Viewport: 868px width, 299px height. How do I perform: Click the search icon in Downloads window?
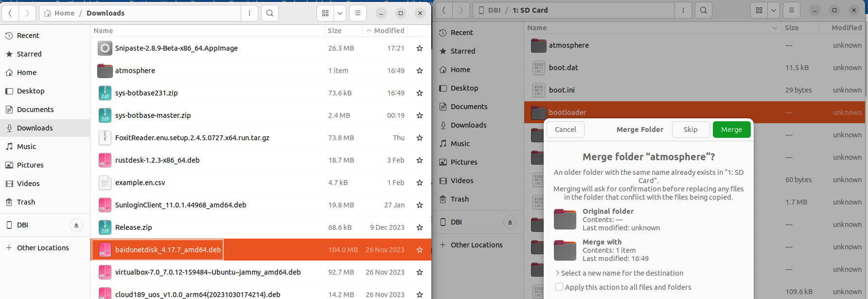coord(270,13)
